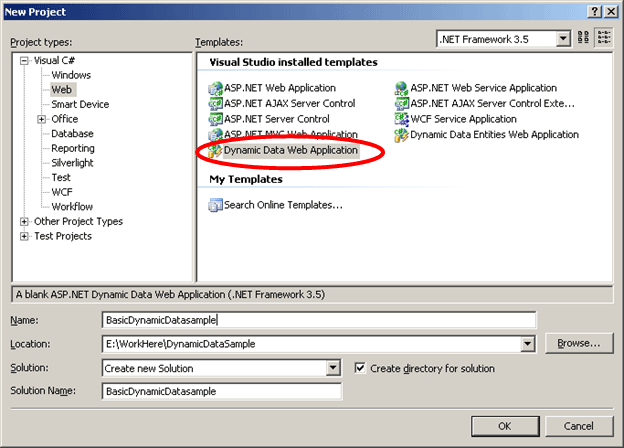Open the .NET Framework 3.5 version dropdown
The height and width of the screenshot is (448, 624).
[563, 39]
